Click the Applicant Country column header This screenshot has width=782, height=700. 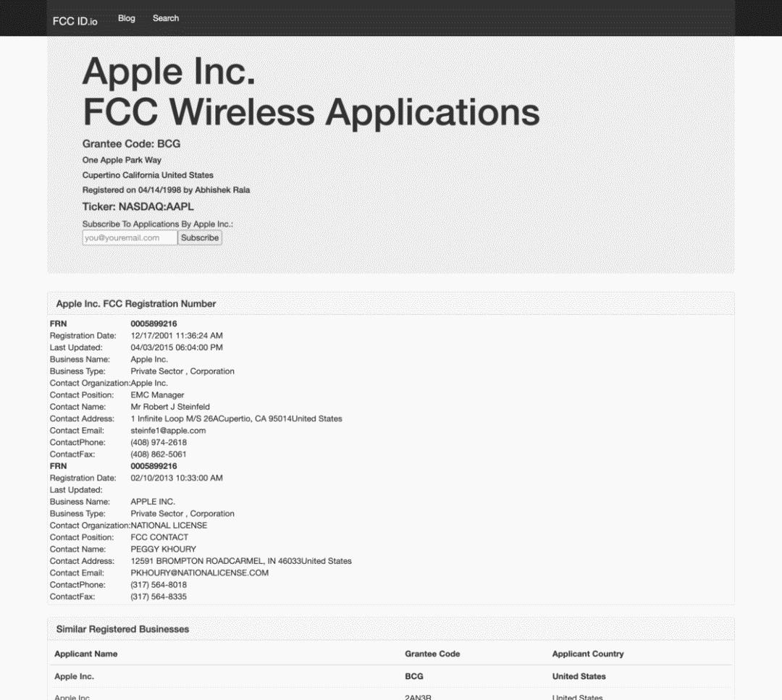pyautogui.click(x=588, y=654)
